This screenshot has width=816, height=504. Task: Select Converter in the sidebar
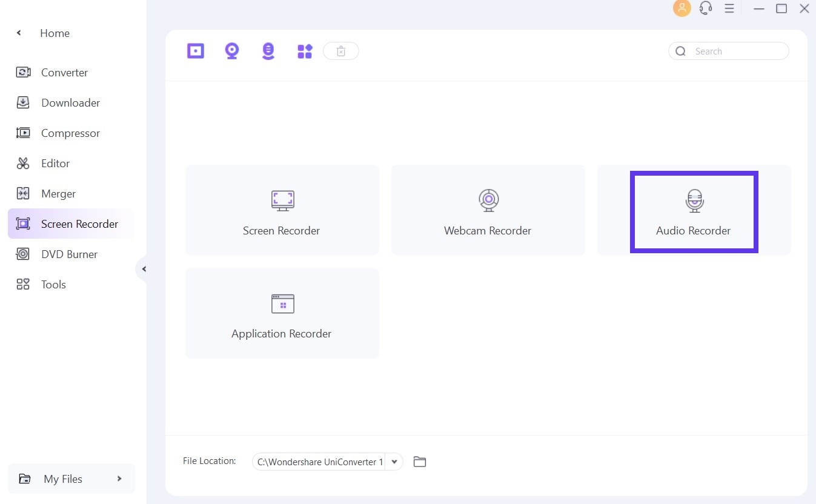coord(71,73)
